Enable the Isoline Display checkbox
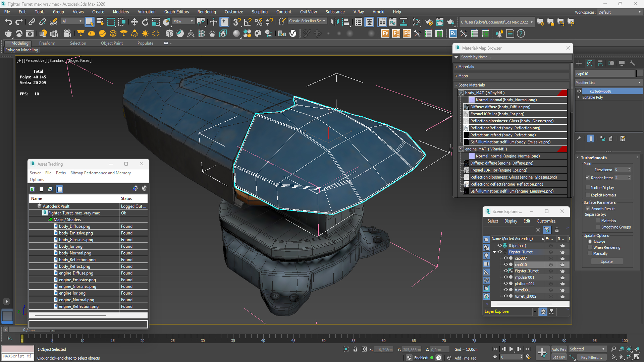Viewport: 644px width, 362px height. point(588,188)
